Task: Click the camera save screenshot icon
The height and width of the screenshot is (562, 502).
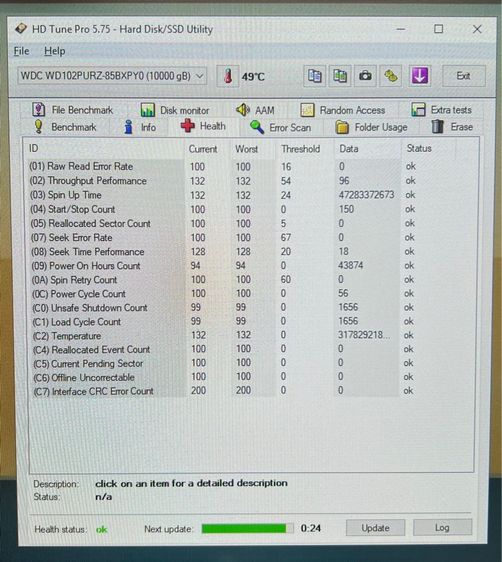Action: (365, 76)
